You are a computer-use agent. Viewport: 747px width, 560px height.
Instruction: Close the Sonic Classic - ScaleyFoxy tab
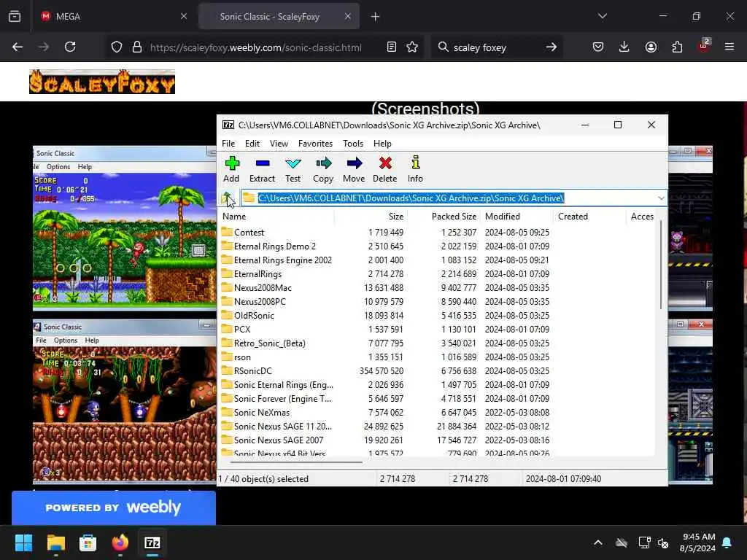[348, 16]
